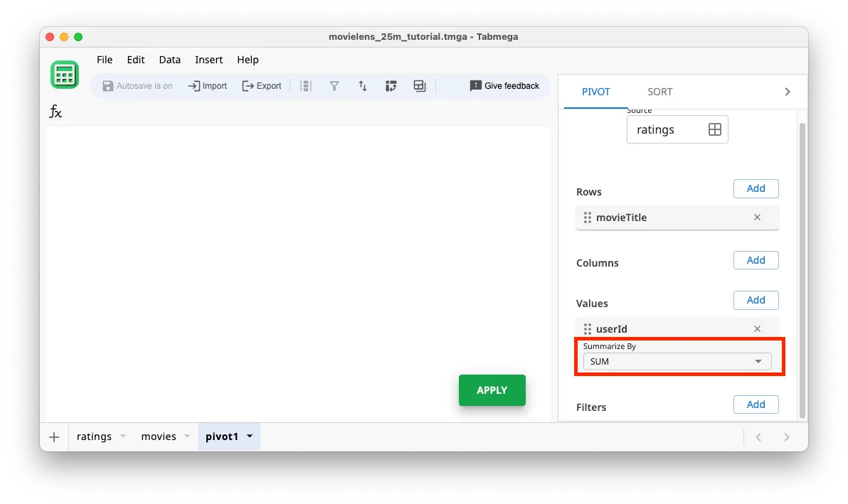
Task: Expand the pivot1 sheet tab dropdown
Action: [249, 436]
